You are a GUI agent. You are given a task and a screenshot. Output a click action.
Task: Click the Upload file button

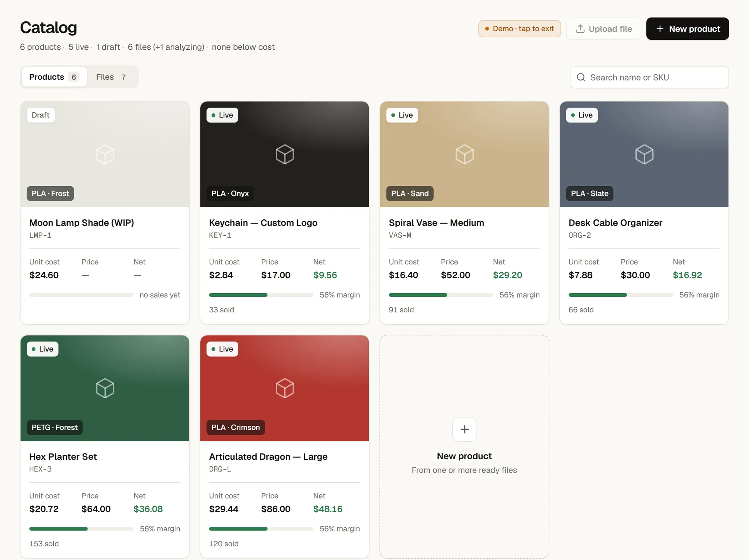coord(604,29)
